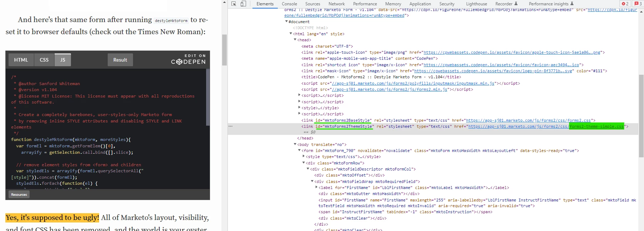Collapse the #document node

coord(286,22)
